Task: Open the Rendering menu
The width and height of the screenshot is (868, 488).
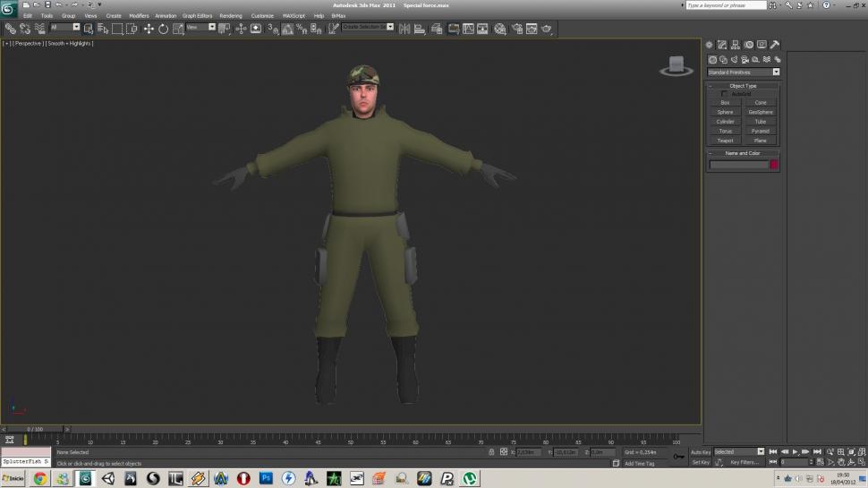Action: (x=231, y=16)
